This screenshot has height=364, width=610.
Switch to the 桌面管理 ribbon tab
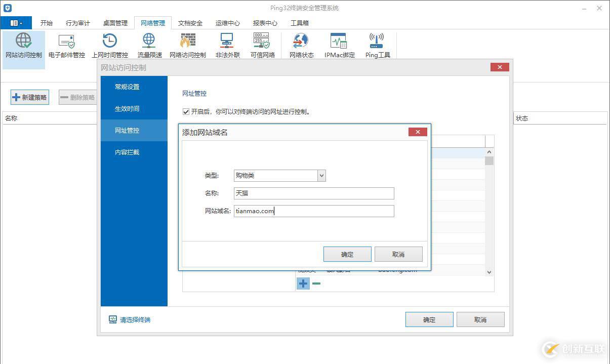(x=115, y=23)
